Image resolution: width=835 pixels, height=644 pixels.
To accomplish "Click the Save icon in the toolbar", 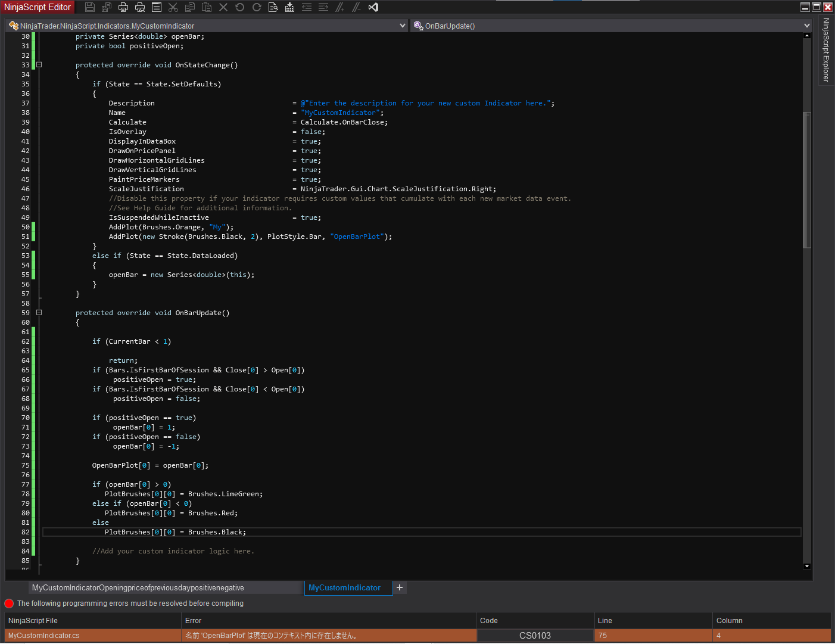I will (x=90, y=7).
